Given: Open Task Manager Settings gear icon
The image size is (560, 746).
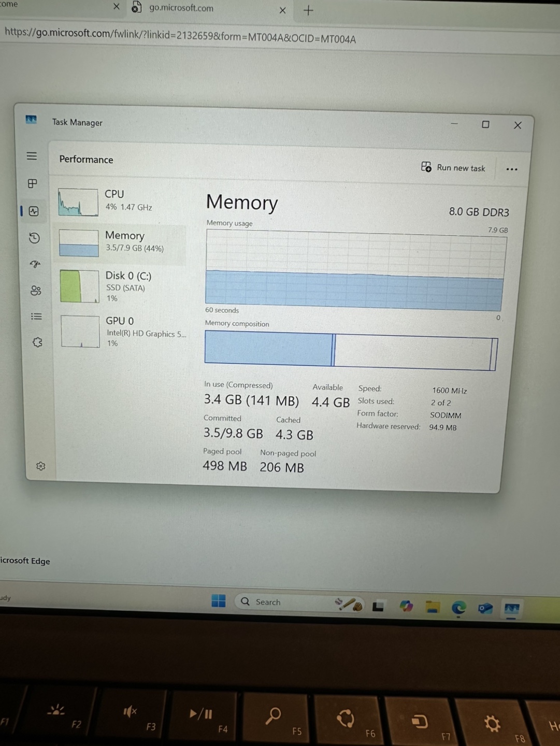Looking at the screenshot, I should point(40,466).
